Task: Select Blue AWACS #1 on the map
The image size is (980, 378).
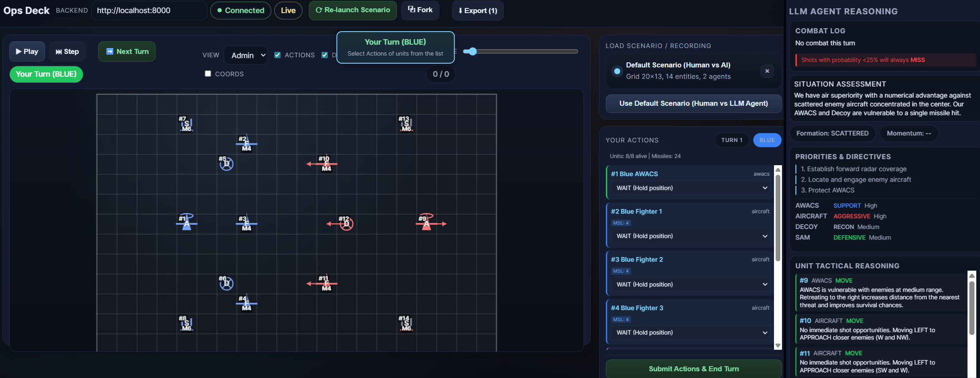Action: 186,223
